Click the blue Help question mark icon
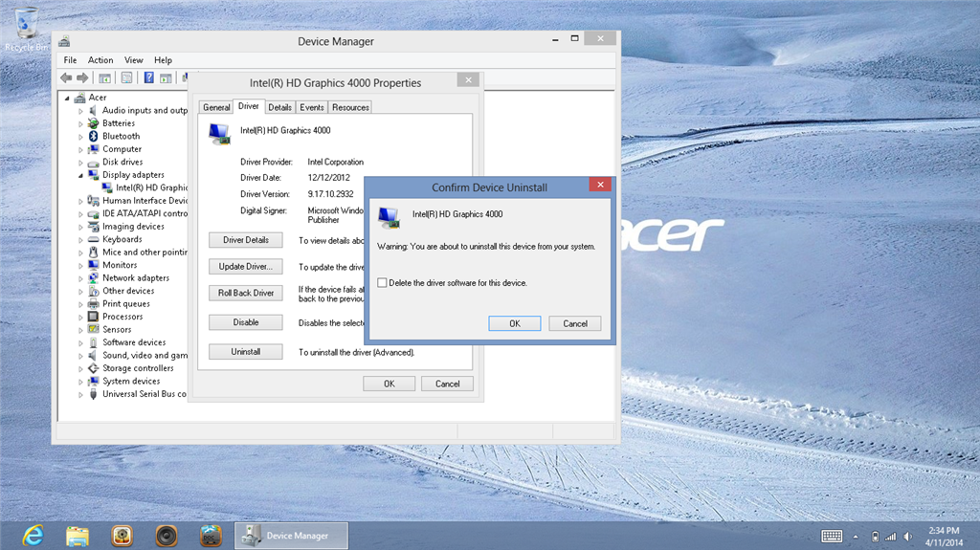The image size is (980, 550). tap(148, 77)
